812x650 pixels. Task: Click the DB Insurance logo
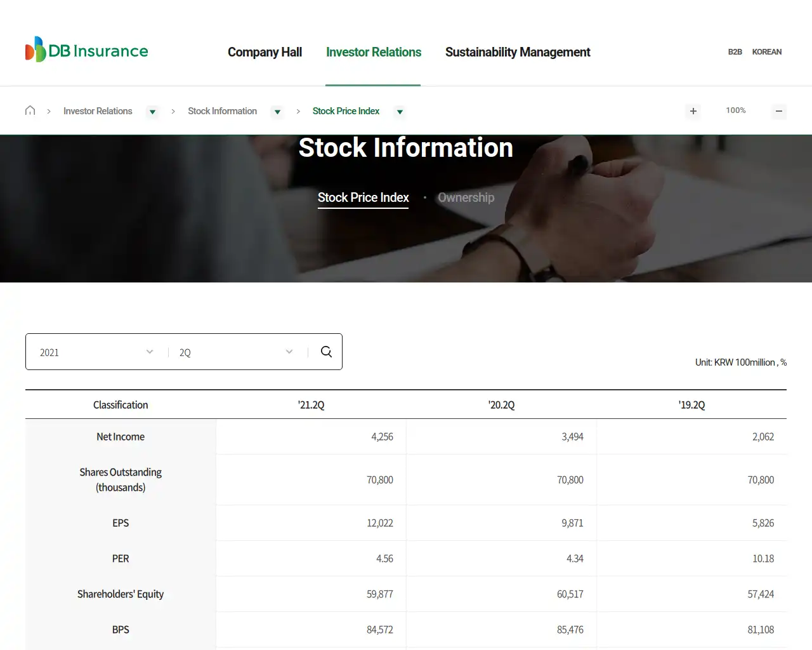point(86,50)
